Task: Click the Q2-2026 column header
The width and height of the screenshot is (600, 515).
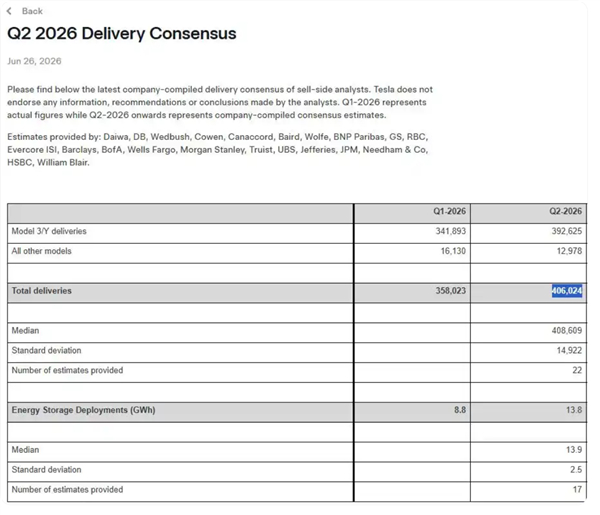Action: coord(566,211)
